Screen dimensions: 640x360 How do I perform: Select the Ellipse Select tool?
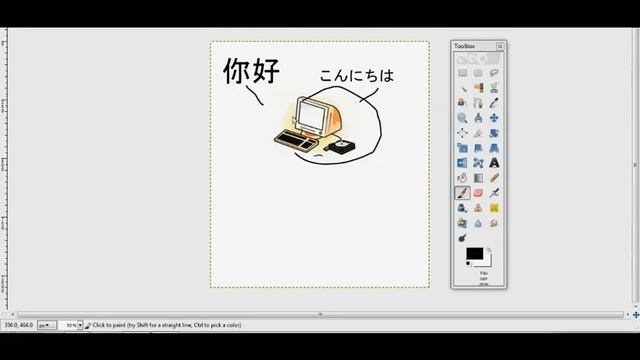point(478,73)
